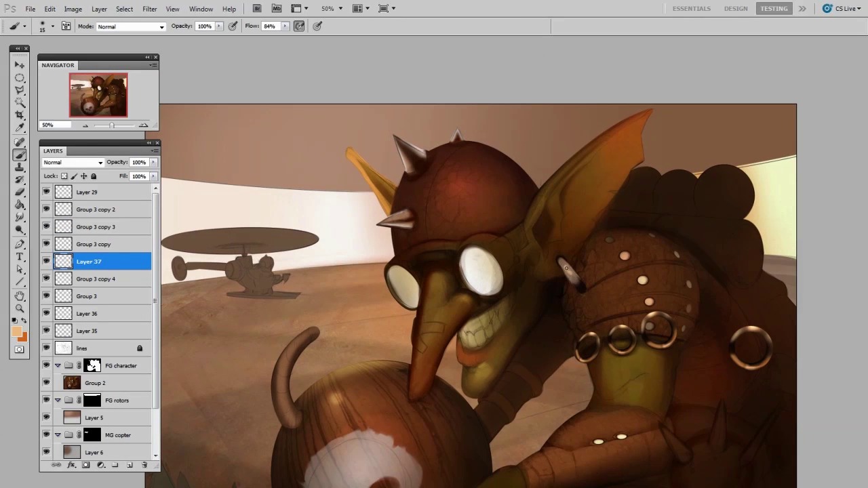Image resolution: width=868 pixels, height=488 pixels.
Task: Collapse the FG rotors group
Action: pos(58,400)
